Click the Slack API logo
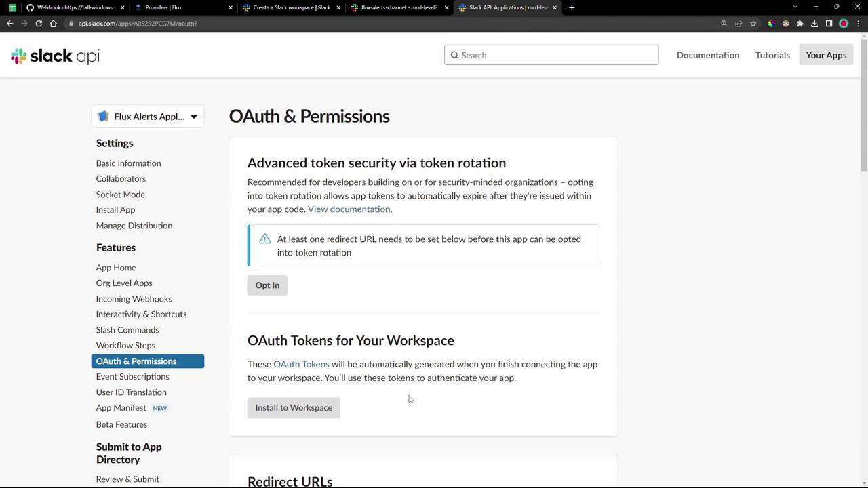This screenshot has height=488, width=868. pyautogui.click(x=56, y=56)
